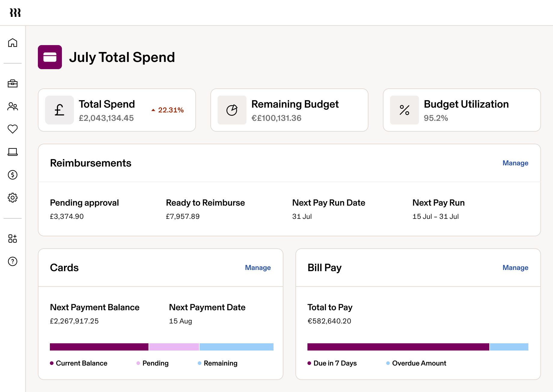The height and width of the screenshot is (392, 553).
Task: Open Settings via the gear icon
Action: click(13, 198)
